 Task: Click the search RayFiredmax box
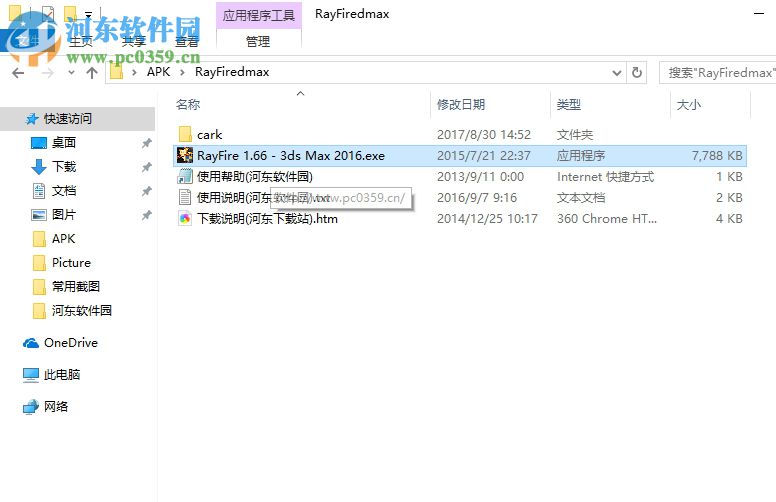tap(718, 73)
